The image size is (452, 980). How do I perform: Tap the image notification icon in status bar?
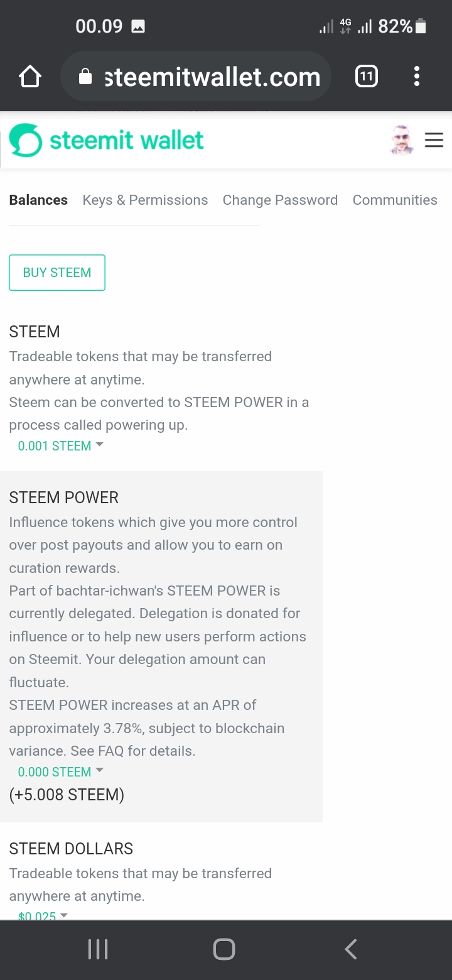138,26
